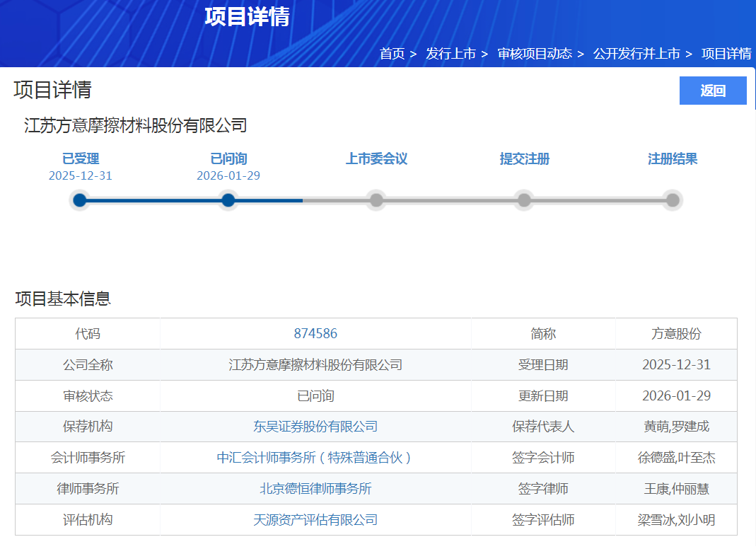The height and width of the screenshot is (549, 756).
Task: Click the 已问询 timeline dot
Action: coord(228,200)
